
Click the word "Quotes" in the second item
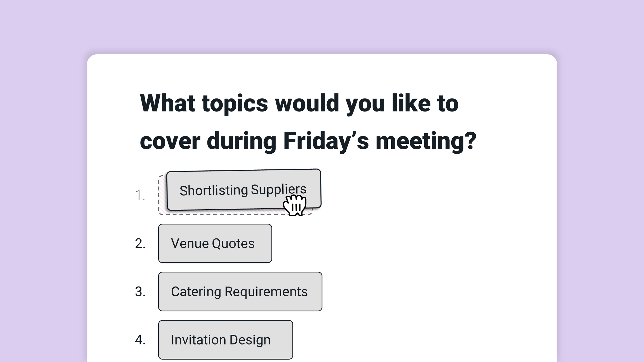click(x=233, y=244)
